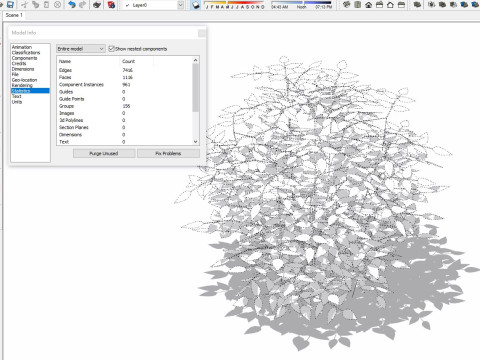Click the Wireframe style icon
This screenshot has height=360, width=480.
coord(432,5)
